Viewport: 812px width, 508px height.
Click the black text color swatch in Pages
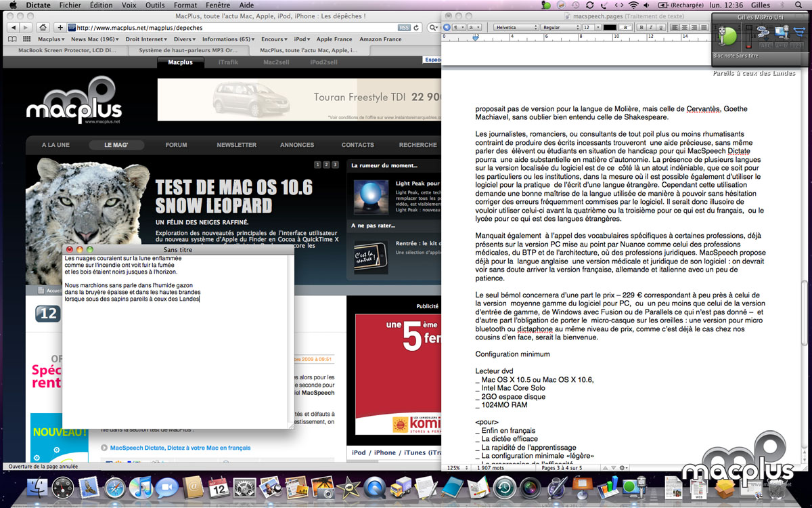click(x=610, y=27)
